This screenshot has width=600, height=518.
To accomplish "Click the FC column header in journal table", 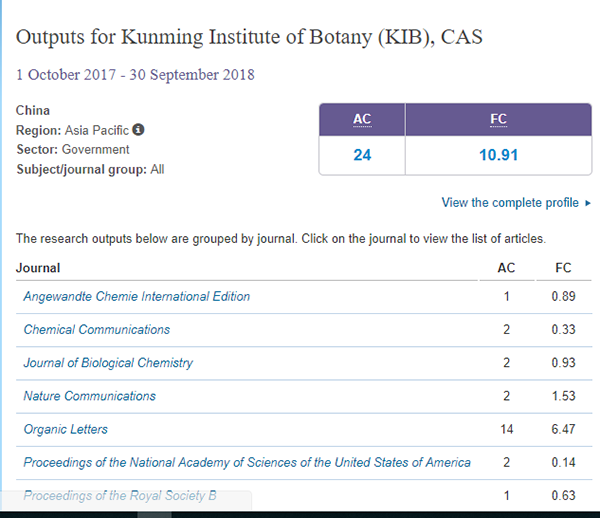I will pos(563,268).
